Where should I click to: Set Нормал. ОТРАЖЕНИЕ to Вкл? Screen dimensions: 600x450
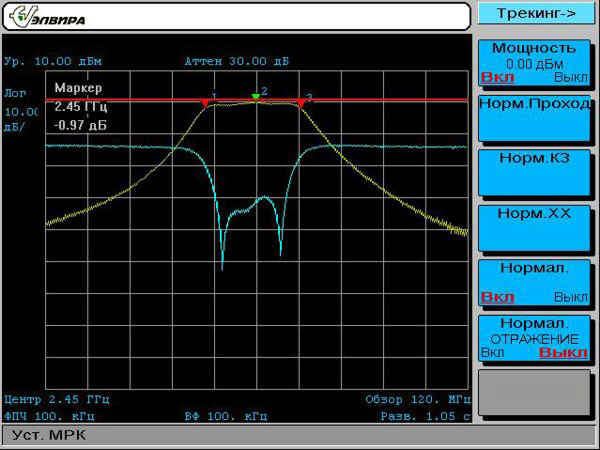pos(492,352)
